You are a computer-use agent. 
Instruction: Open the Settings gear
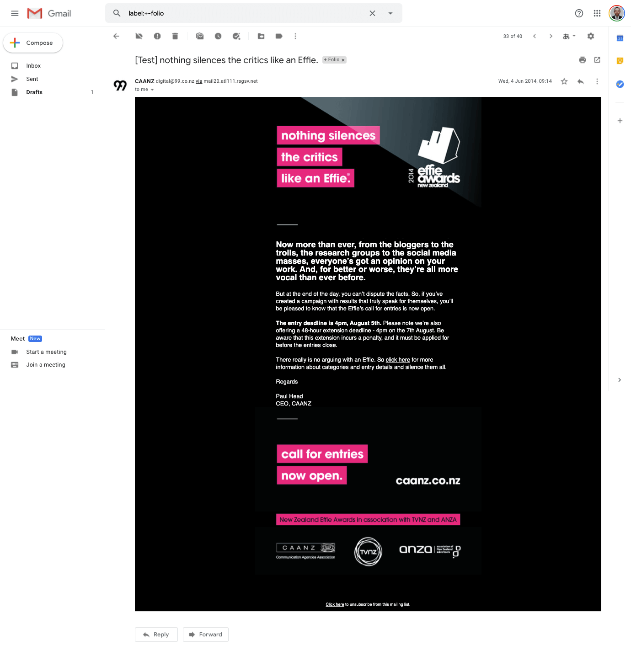click(x=591, y=36)
